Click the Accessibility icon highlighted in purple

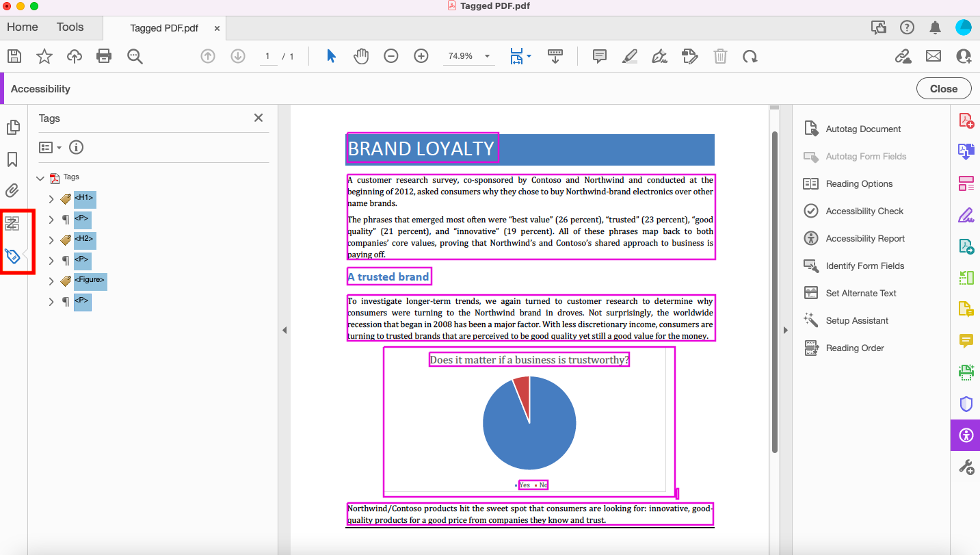(965, 435)
